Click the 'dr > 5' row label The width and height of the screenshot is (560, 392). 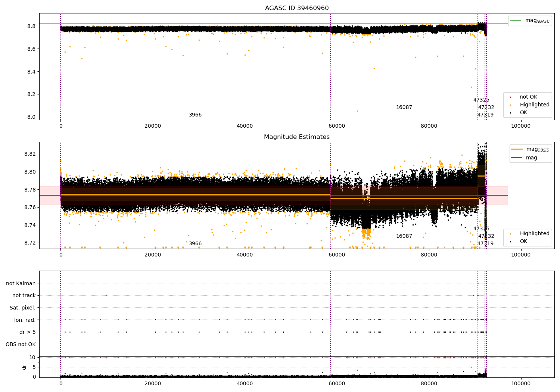pyautogui.click(x=28, y=332)
